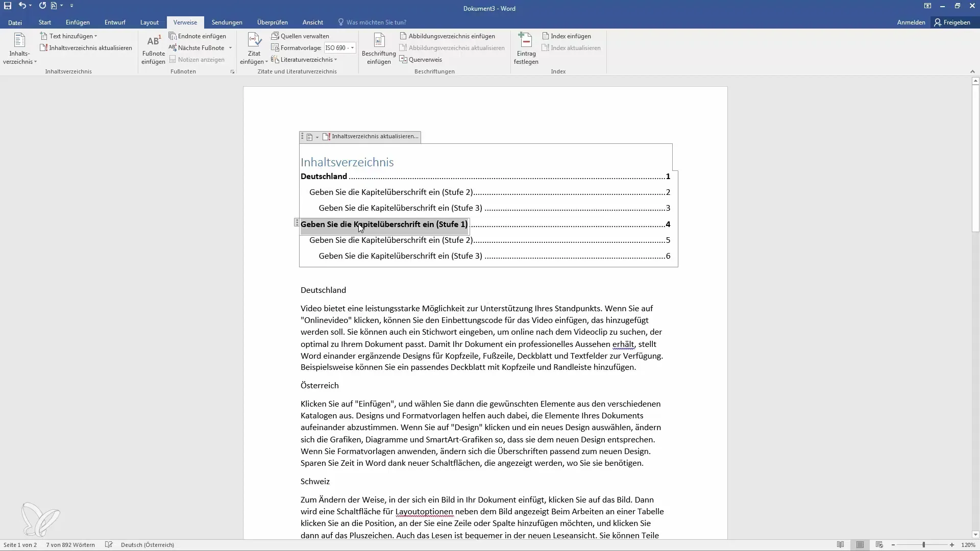Open the Customize Quick Access Toolbar dropdown
980x551 pixels.
point(71,6)
